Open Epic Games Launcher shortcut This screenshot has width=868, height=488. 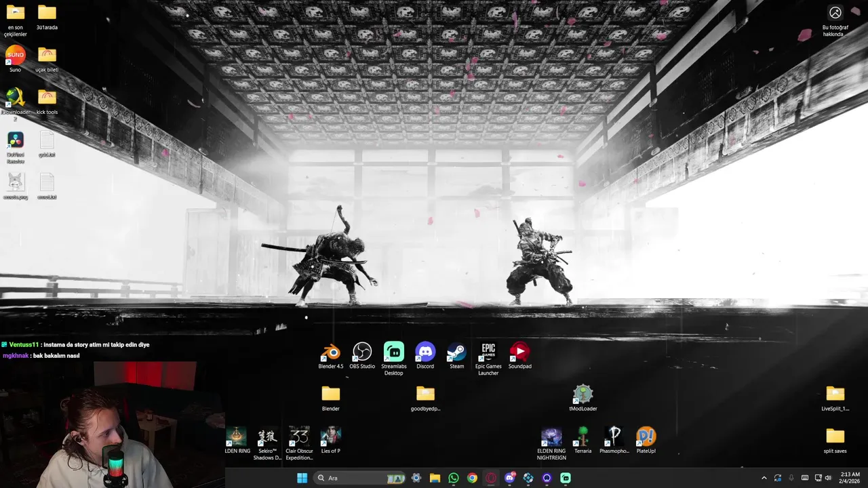click(x=488, y=359)
